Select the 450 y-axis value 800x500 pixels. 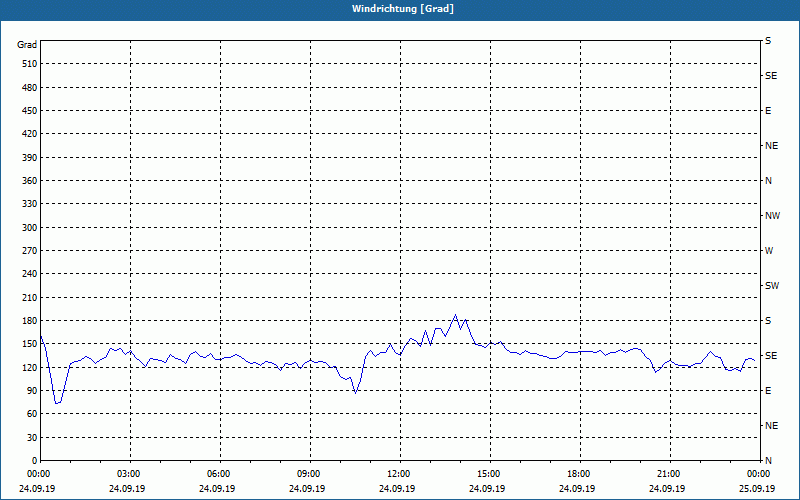pyautogui.click(x=30, y=111)
